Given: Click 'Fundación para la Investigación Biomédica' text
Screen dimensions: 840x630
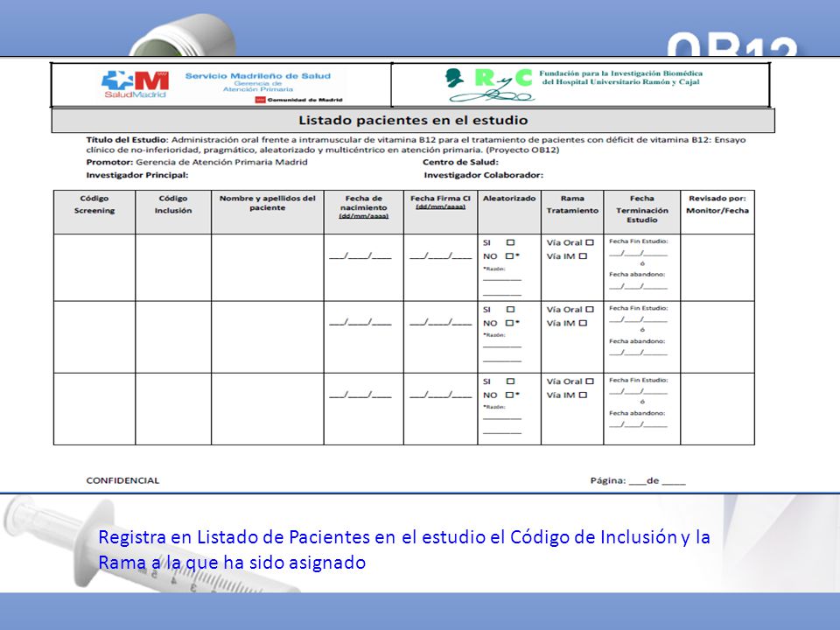Looking at the screenshot, I should coord(620,73).
